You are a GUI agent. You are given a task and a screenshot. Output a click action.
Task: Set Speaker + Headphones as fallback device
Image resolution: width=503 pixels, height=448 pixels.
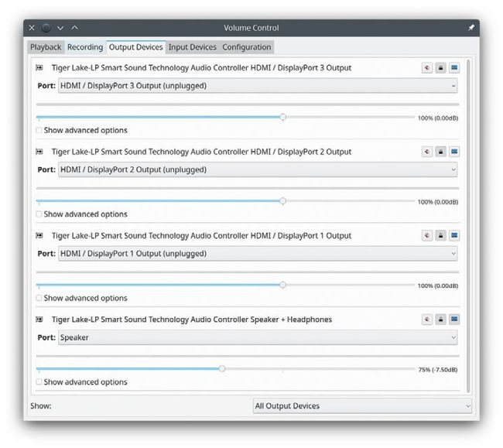[x=454, y=319]
